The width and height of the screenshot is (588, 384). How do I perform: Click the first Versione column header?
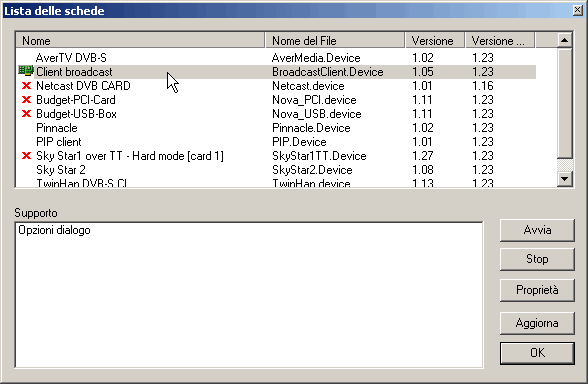(x=435, y=40)
